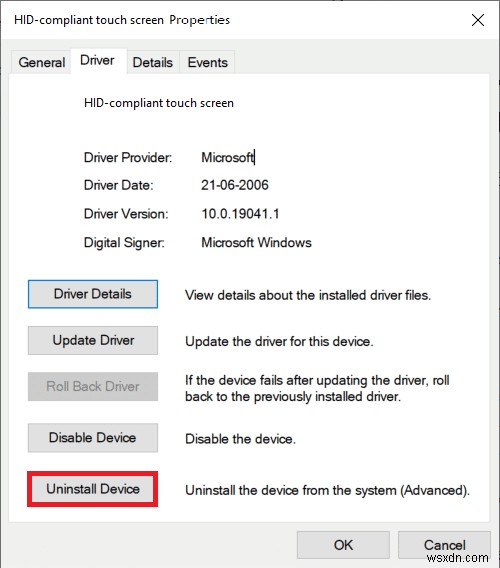Click the Driver Details button
The image size is (500, 568).
coord(93,294)
